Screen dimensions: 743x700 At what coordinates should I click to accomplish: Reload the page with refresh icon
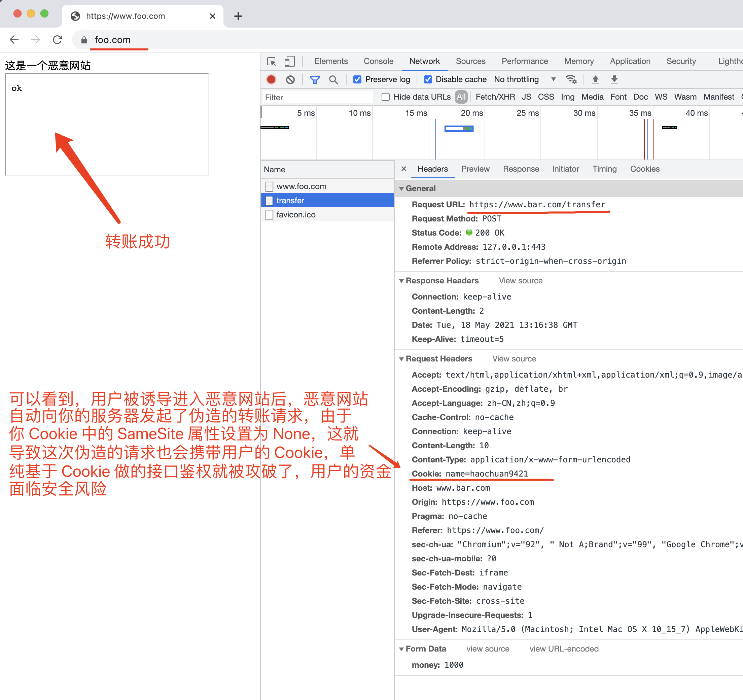(x=57, y=40)
